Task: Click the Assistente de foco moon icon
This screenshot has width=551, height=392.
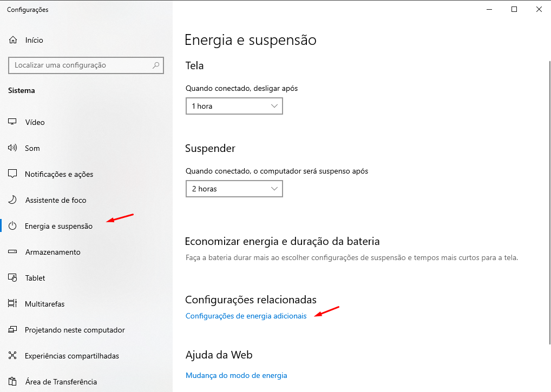Action: coord(13,200)
